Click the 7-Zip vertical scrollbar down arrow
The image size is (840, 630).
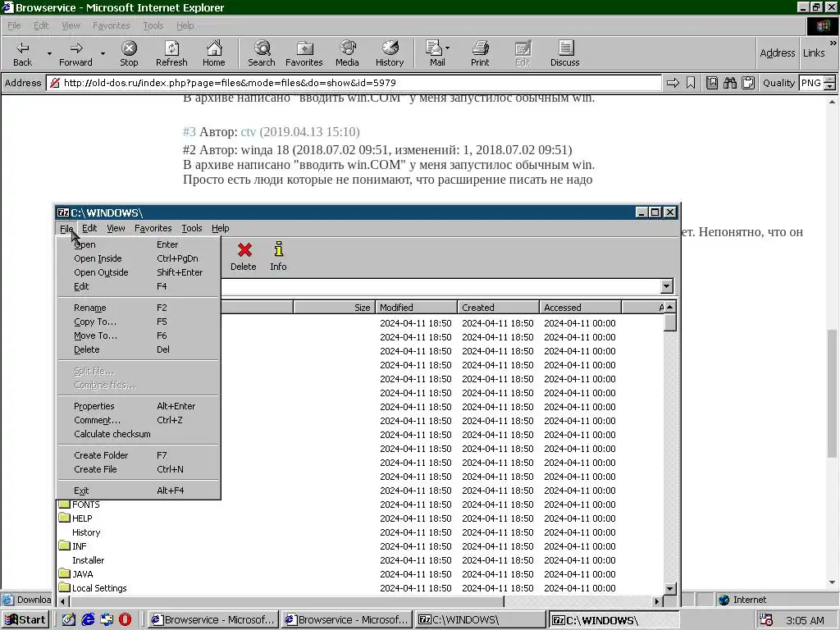(x=669, y=588)
